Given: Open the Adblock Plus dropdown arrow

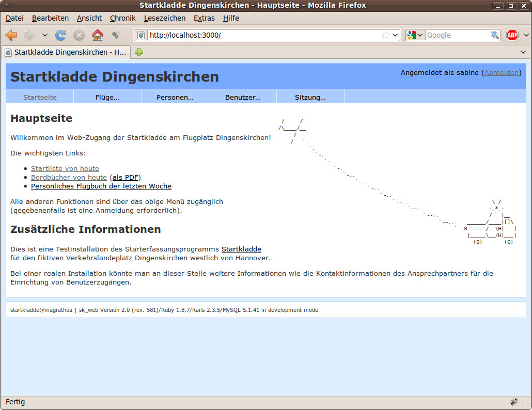Looking at the screenshot, I should pyautogui.click(x=526, y=35).
